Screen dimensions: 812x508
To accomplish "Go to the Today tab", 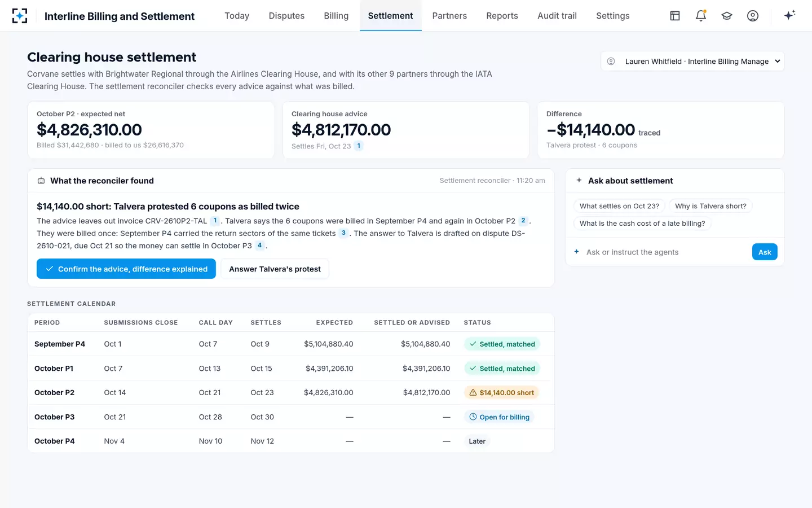I will (237, 16).
